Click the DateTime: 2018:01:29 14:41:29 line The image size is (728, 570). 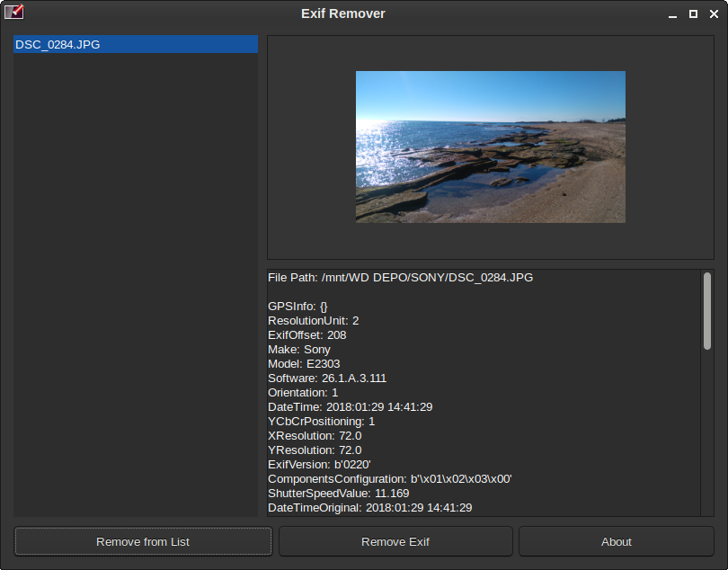(351, 407)
